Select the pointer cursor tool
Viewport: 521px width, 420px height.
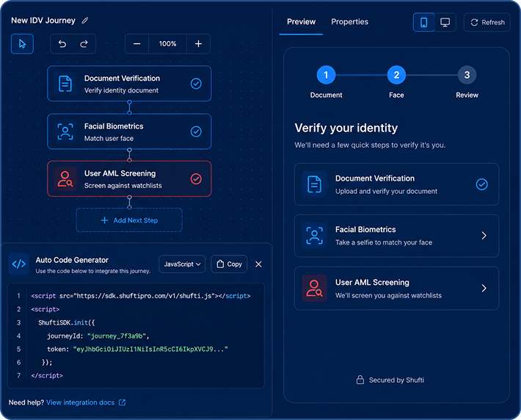[22, 43]
